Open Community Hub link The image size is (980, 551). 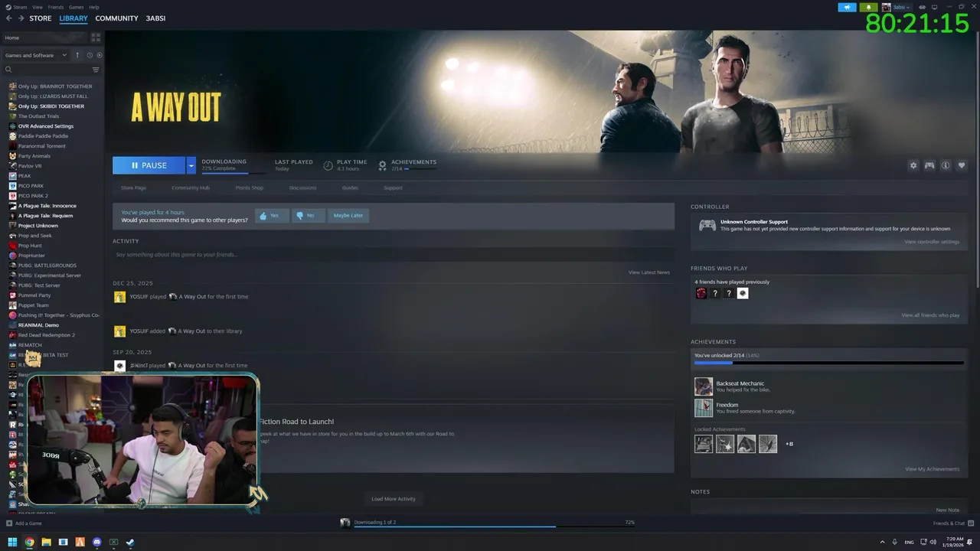191,187
